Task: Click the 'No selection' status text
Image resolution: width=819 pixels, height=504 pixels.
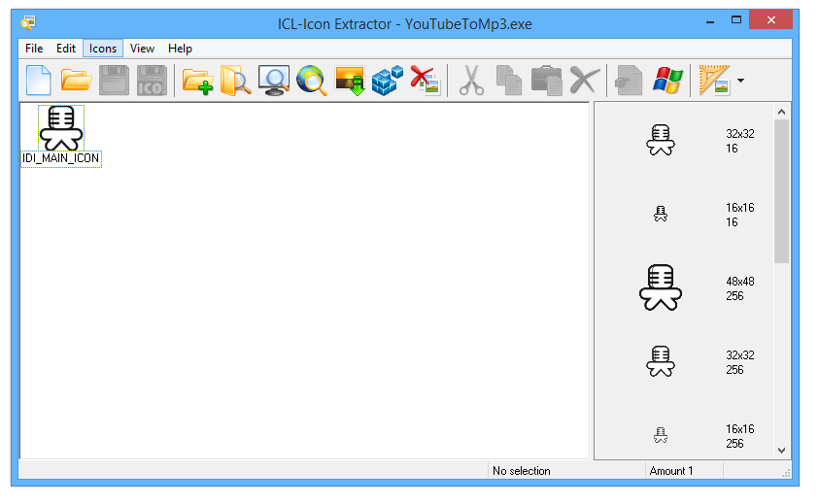Action: (x=522, y=471)
